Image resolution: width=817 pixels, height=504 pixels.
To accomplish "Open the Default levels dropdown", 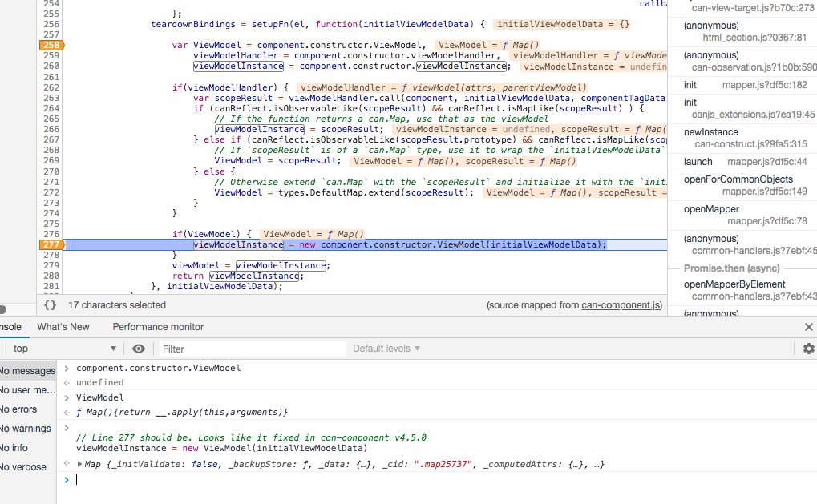I will click(x=386, y=349).
